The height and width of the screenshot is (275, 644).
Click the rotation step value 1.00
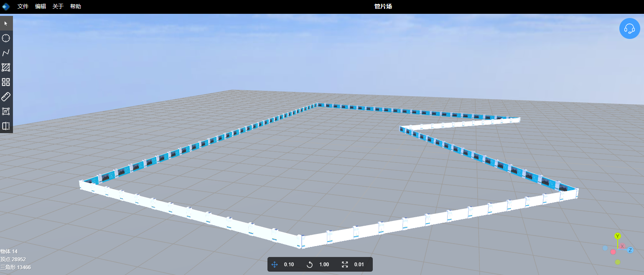click(324, 265)
